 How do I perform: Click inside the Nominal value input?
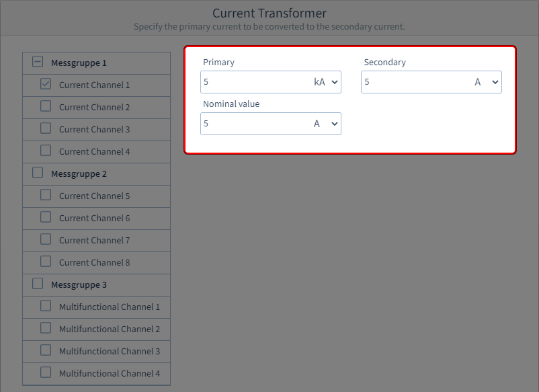(x=255, y=124)
